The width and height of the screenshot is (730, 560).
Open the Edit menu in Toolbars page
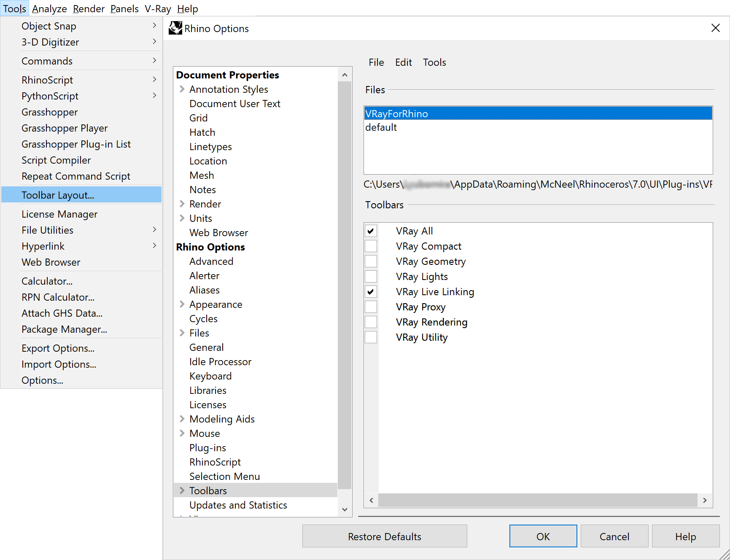(404, 62)
